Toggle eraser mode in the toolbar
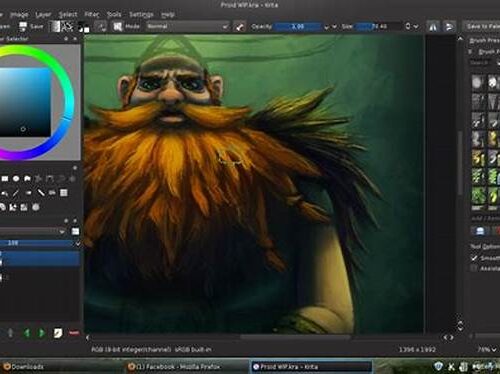This screenshot has width=500, height=374. 239,27
